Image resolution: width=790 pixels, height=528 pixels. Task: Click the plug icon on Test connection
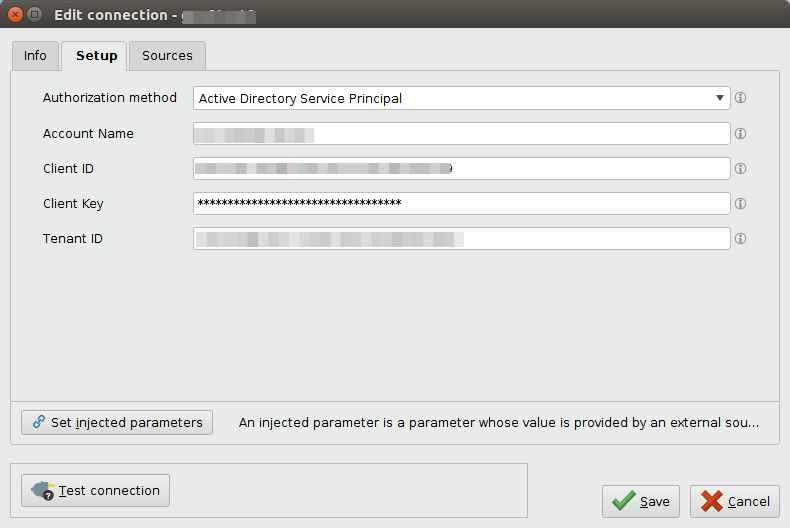43,491
